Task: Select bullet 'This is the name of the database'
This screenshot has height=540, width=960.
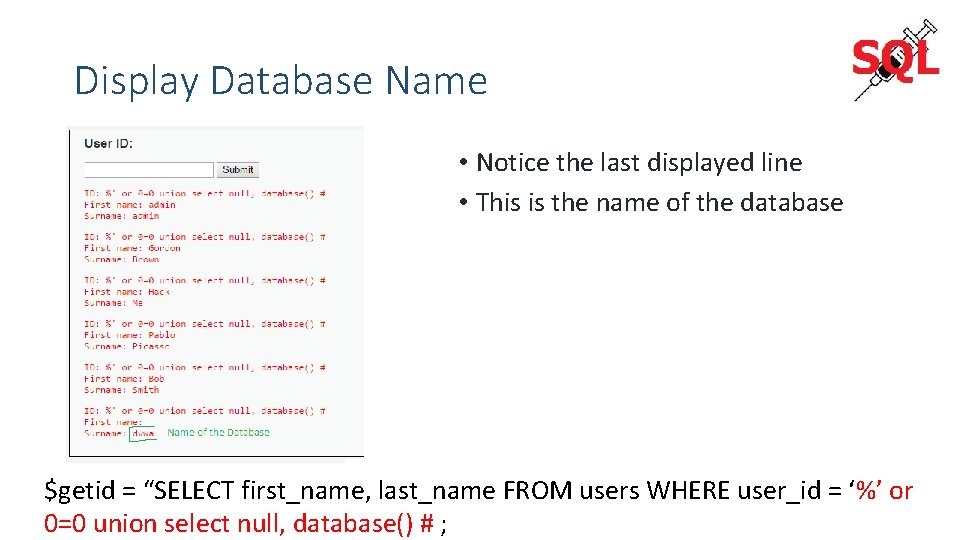Action: point(659,203)
